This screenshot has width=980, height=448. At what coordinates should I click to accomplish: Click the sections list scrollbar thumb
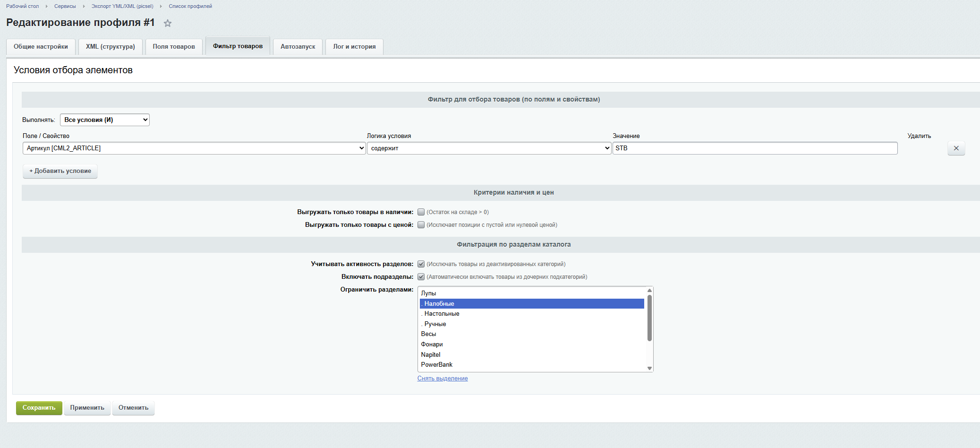[x=649, y=318]
